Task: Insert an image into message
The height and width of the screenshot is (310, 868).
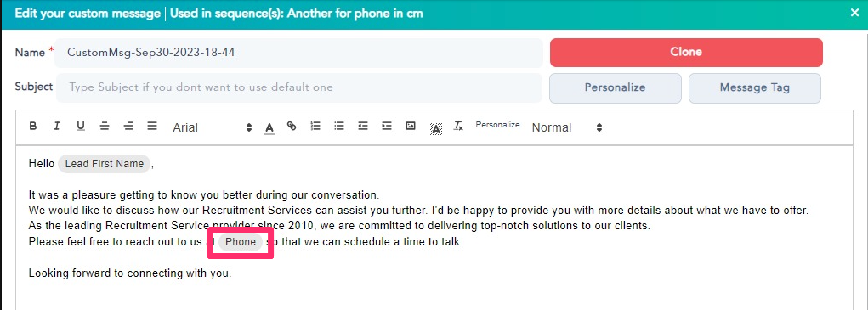Action: coord(411,126)
